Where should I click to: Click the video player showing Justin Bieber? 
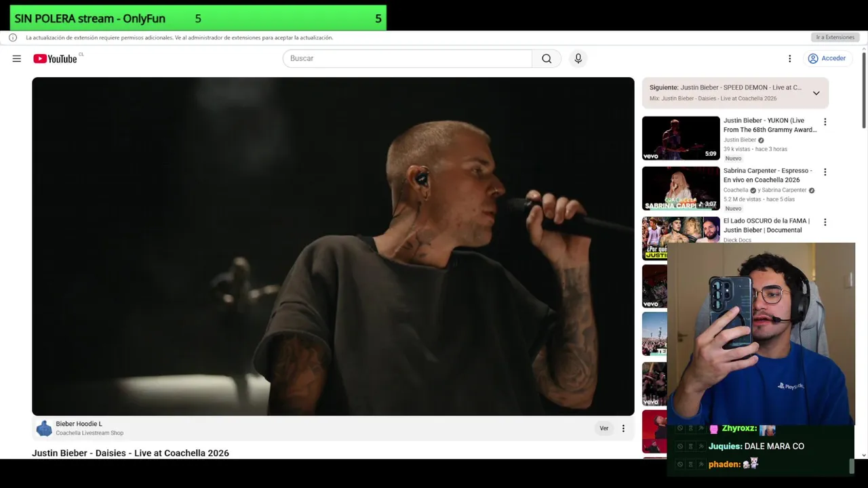pyautogui.click(x=333, y=246)
